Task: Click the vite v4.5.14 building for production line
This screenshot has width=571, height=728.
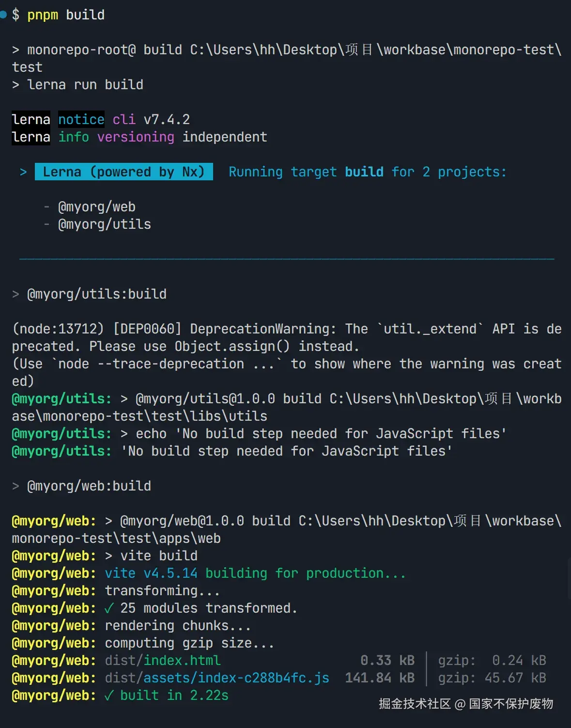Action: click(255, 573)
